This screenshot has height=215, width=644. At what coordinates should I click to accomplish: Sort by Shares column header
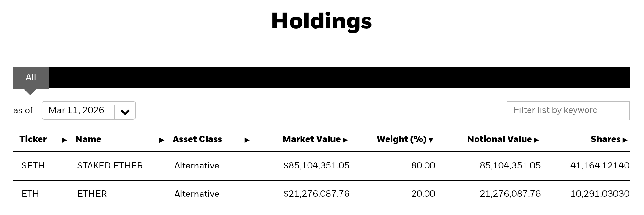click(x=605, y=139)
